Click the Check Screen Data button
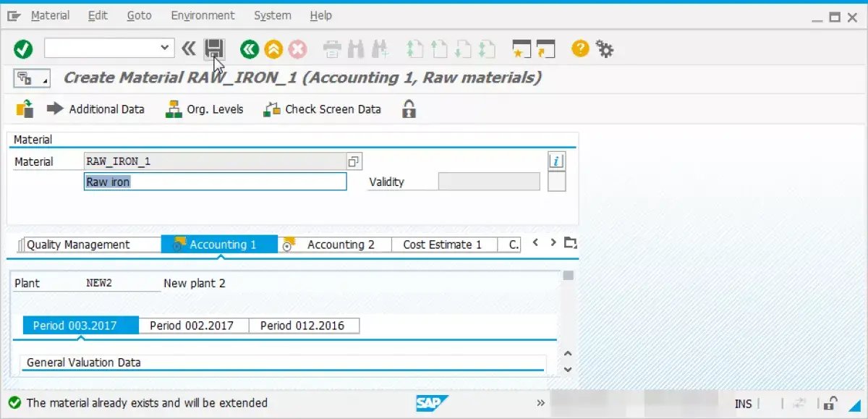This screenshot has height=419, width=868. (x=322, y=109)
